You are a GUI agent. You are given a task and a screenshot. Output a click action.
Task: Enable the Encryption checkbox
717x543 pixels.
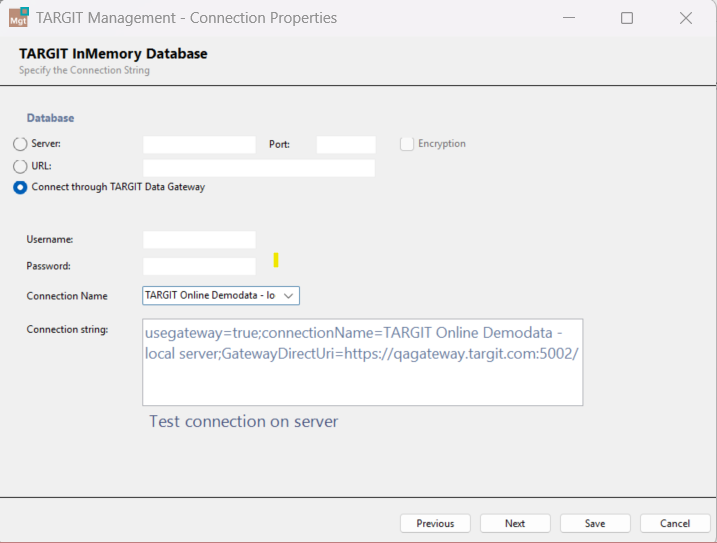click(x=407, y=144)
